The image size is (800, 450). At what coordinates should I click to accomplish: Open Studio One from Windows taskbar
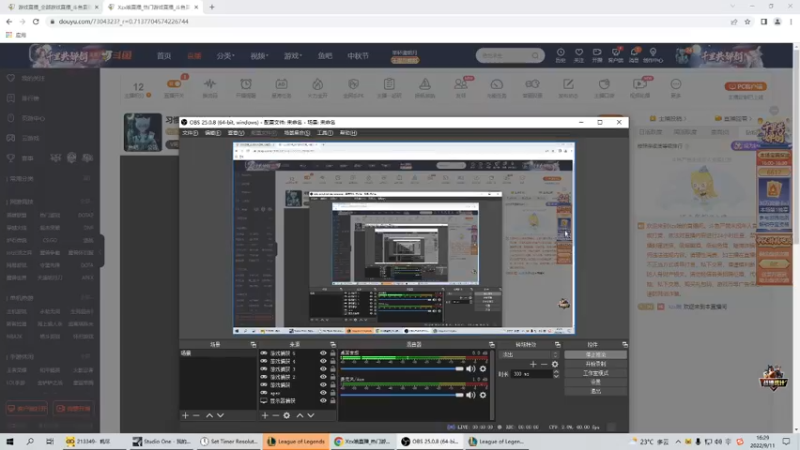click(x=161, y=441)
